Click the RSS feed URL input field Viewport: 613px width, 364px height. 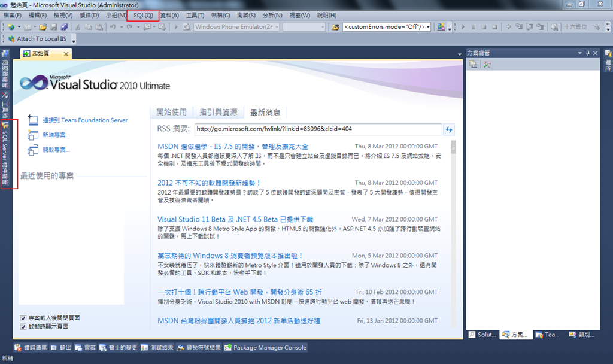point(318,129)
